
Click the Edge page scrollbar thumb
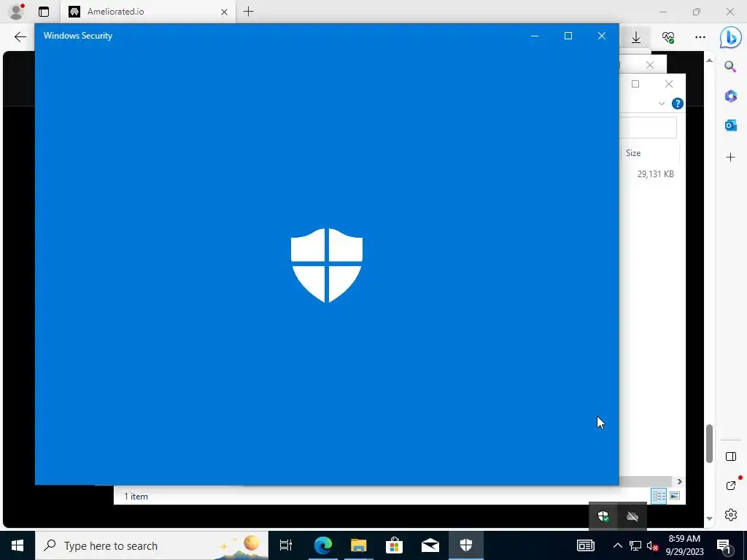click(x=709, y=443)
